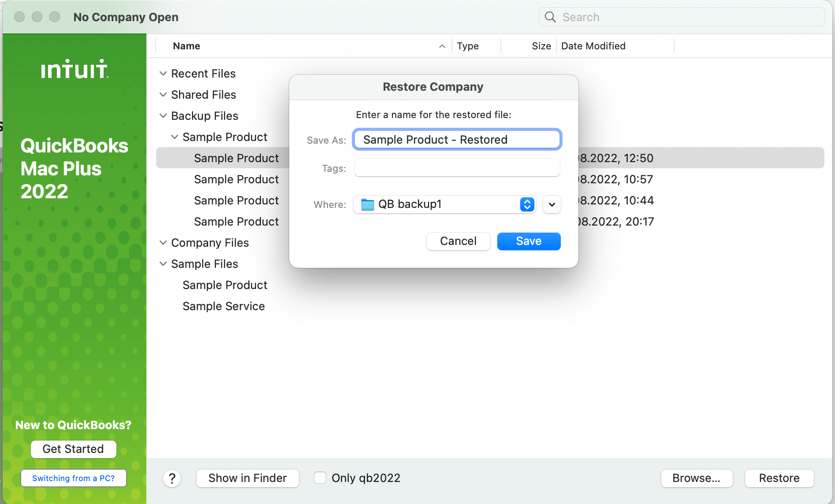
Task: Select the Sample Service file
Action: point(224,306)
